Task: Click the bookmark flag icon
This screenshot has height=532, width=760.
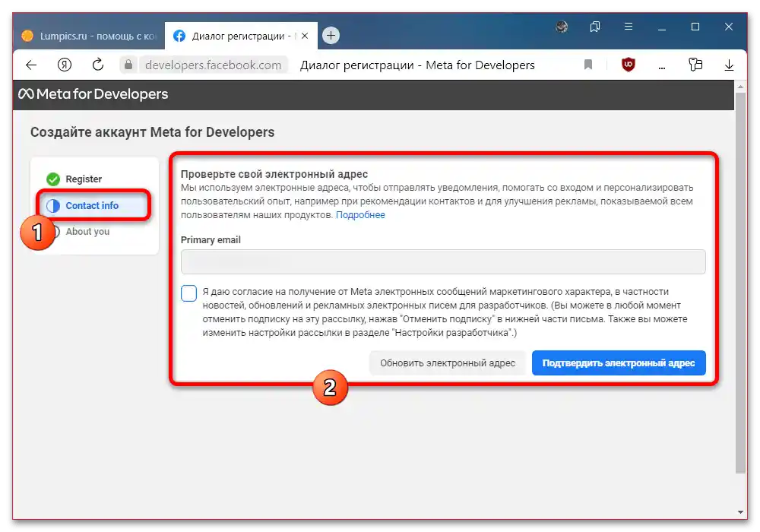Action: click(x=587, y=65)
